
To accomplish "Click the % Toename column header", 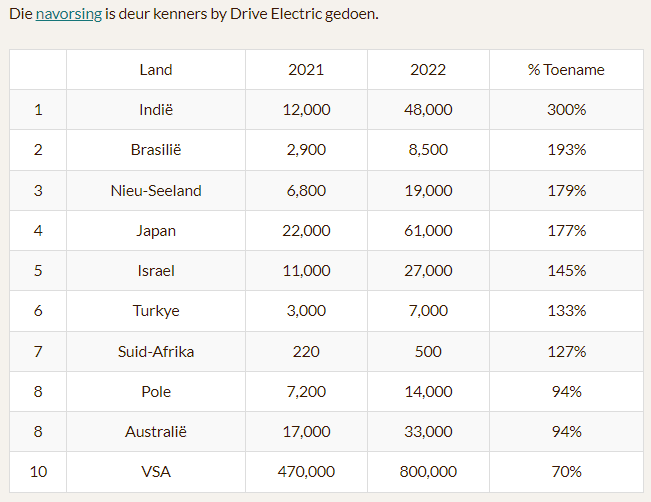I will [566, 70].
